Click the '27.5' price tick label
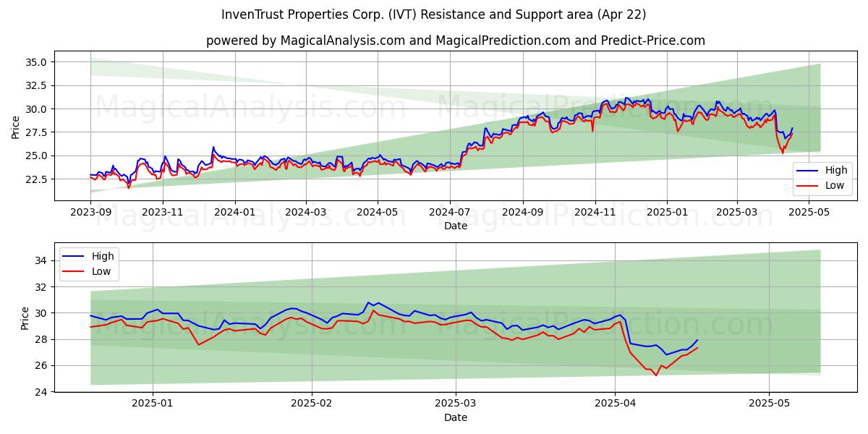The image size is (868, 434). 37,132
